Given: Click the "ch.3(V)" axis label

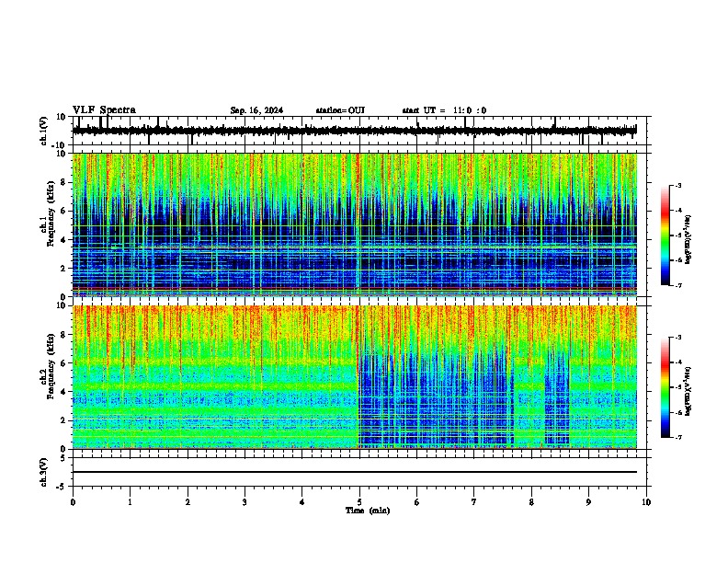Looking at the screenshot, I should pyautogui.click(x=44, y=473).
